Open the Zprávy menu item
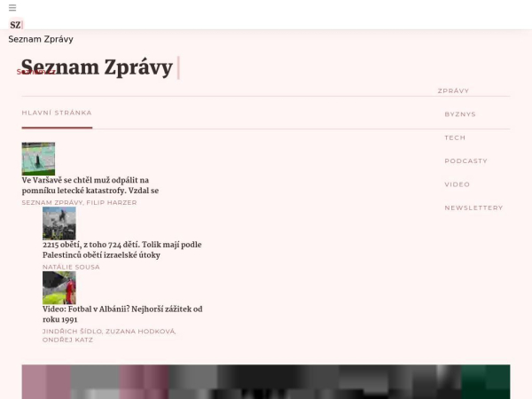Screen dimensions: 532x399 click(453, 90)
